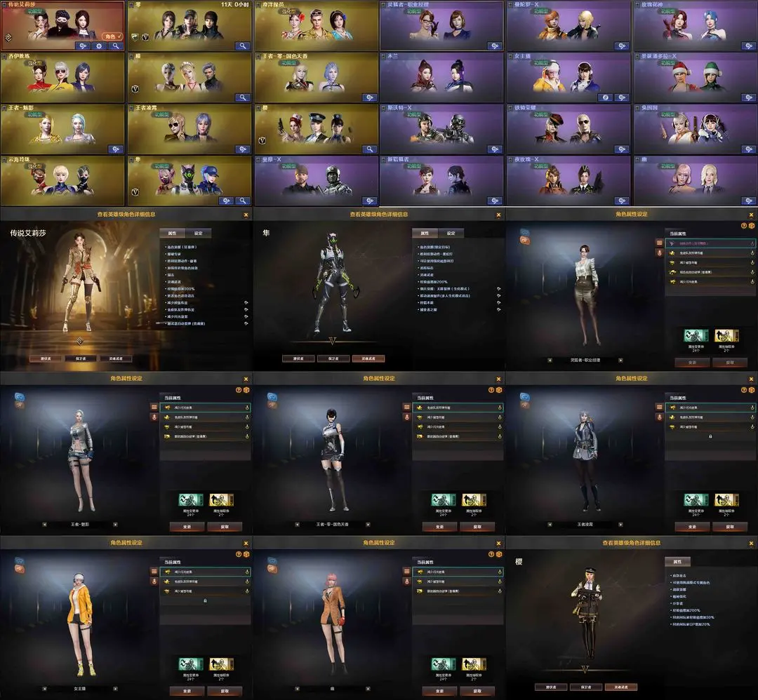Open attribute settings on 灵狐者-职业经理 card
This screenshot has width=758, height=700.
pos(495,46)
